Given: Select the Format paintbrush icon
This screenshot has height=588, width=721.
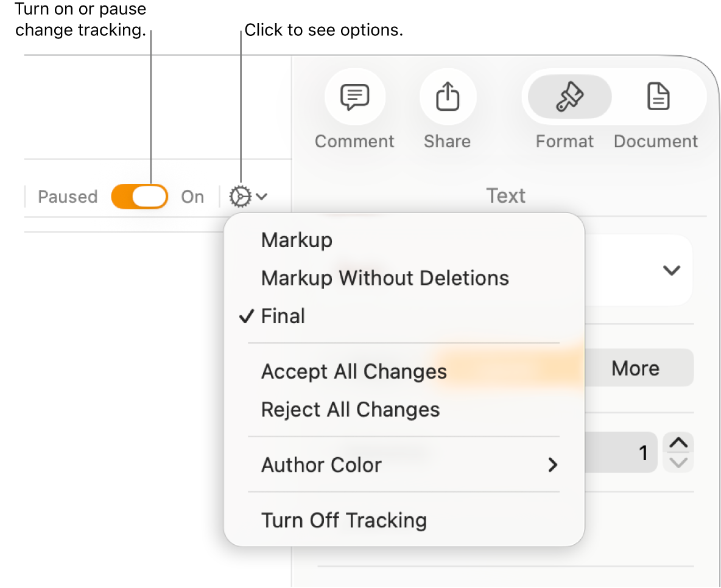Looking at the screenshot, I should [x=567, y=97].
